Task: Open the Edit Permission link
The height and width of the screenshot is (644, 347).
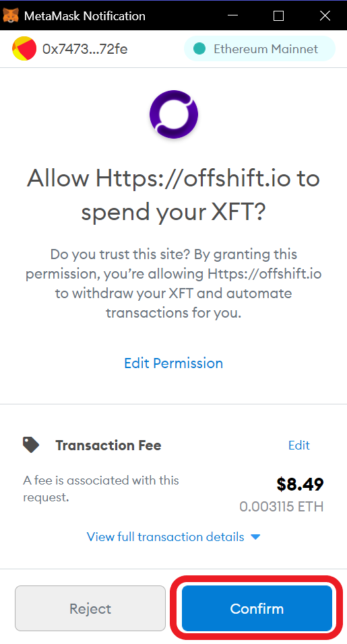Action: (174, 363)
